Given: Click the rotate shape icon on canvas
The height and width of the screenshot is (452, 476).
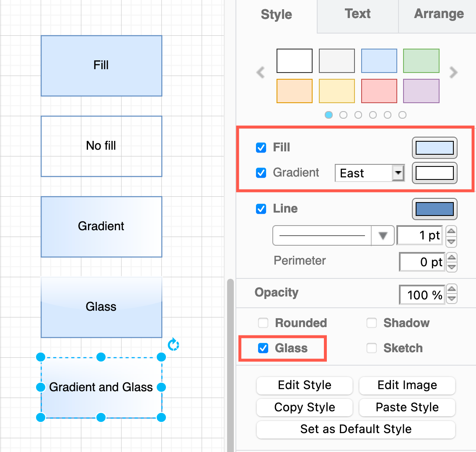Looking at the screenshot, I should pyautogui.click(x=173, y=344).
